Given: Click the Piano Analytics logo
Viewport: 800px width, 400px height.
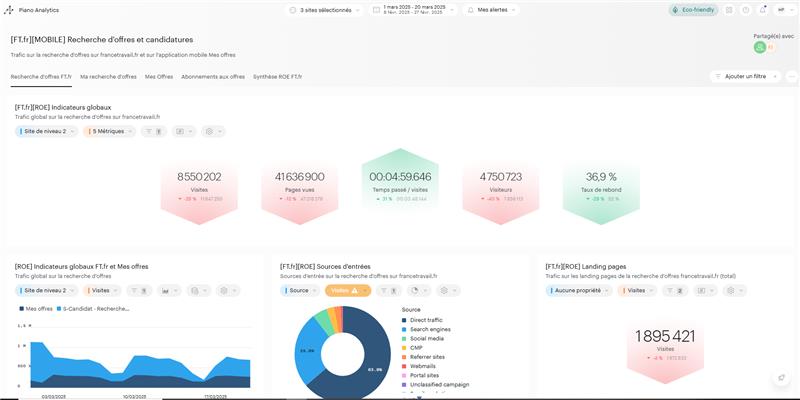Looking at the screenshot, I should (x=12, y=10).
